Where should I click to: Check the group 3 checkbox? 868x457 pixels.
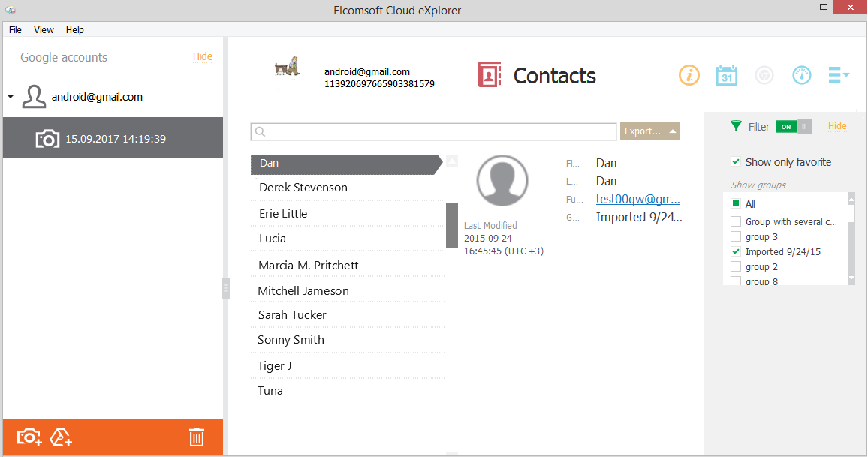[736, 237]
